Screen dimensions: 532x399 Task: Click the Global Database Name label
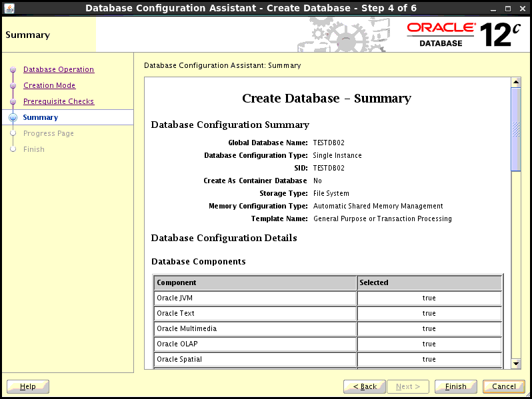pyautogui.click(x=268, y=143)
